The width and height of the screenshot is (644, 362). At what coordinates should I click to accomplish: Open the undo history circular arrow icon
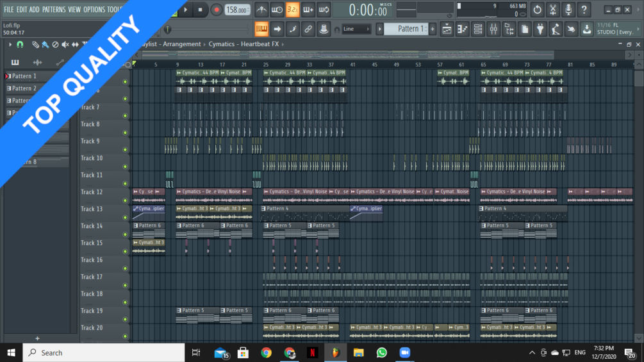[537, 10]
